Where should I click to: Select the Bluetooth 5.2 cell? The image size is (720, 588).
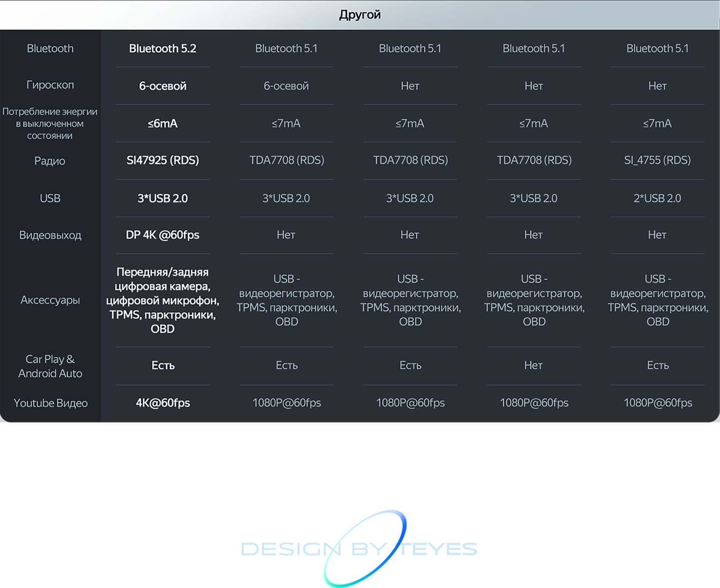[162, 49]
